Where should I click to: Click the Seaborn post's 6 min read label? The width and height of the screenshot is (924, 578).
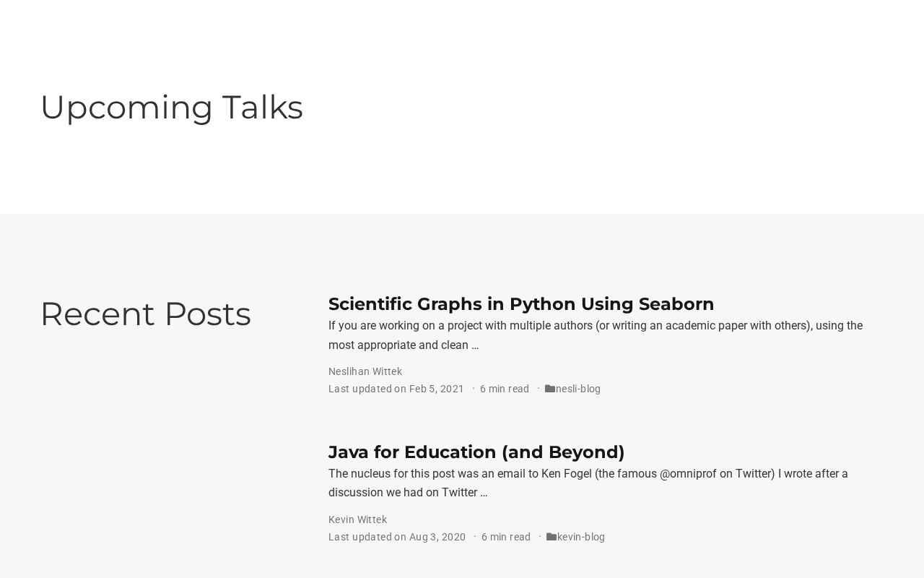click(x=505, y=389)
